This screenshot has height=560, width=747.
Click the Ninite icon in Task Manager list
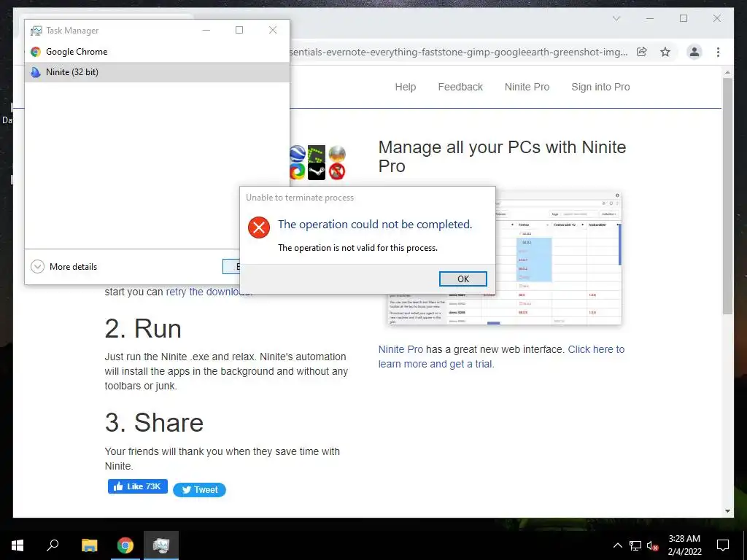[x=36, y=72]
